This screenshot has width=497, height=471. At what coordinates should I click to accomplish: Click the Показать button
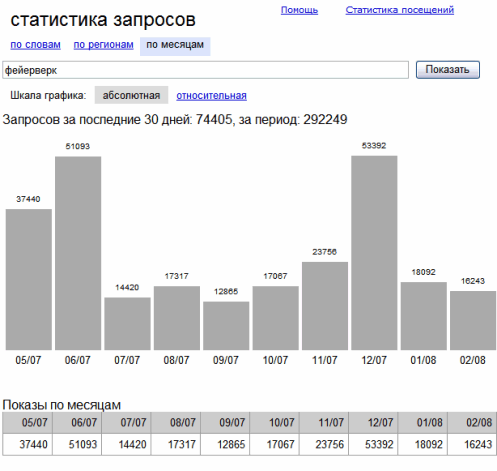448,70
